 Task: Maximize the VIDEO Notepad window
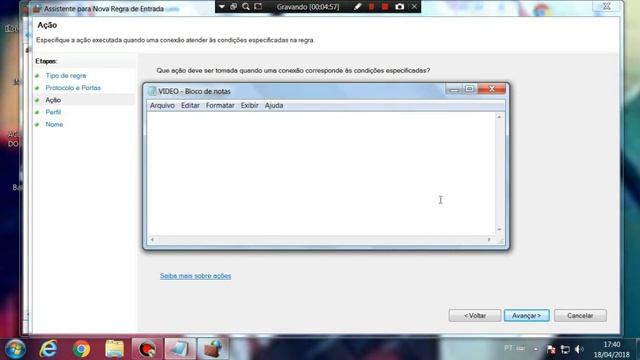point(469,89)
